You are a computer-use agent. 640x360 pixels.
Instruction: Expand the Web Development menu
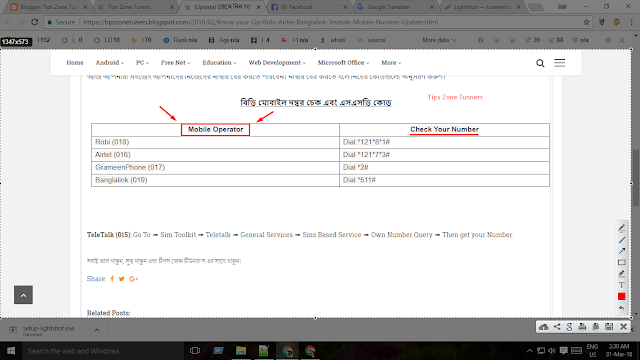coord(277,62)
